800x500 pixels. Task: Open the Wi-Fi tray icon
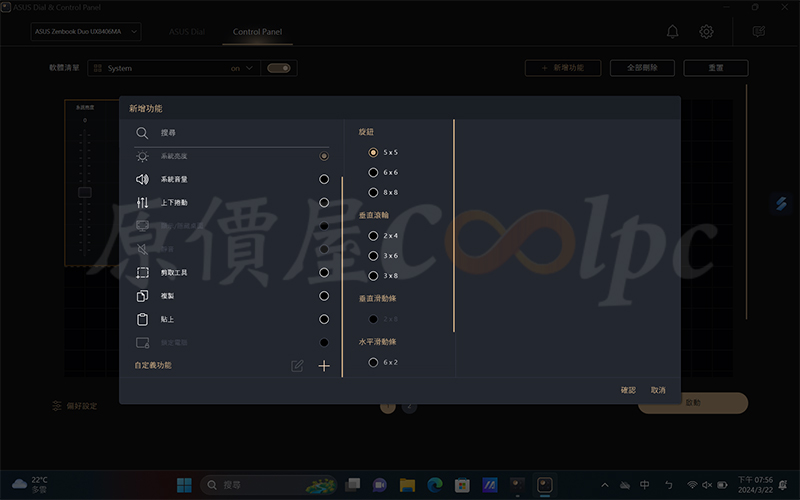tap(692, 485)
